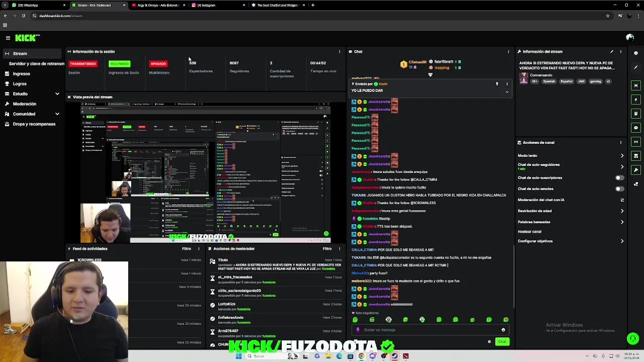Image resolution: width=644 pixels, height=362 pixels.
Task: Click the gaming tag in stream info
Action: point(595,81)
